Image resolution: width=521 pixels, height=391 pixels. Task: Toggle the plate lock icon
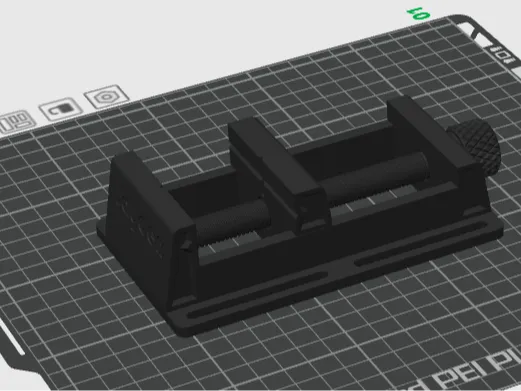coord(61,109)
